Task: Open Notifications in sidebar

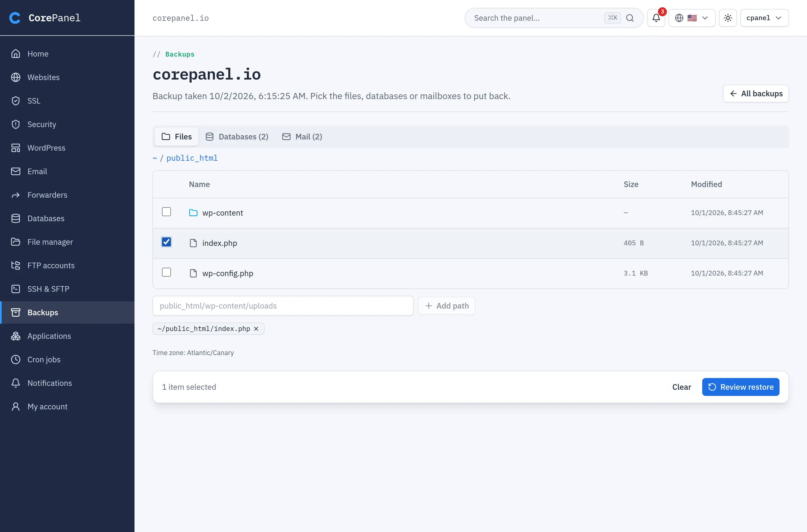Action: point(67,383)
